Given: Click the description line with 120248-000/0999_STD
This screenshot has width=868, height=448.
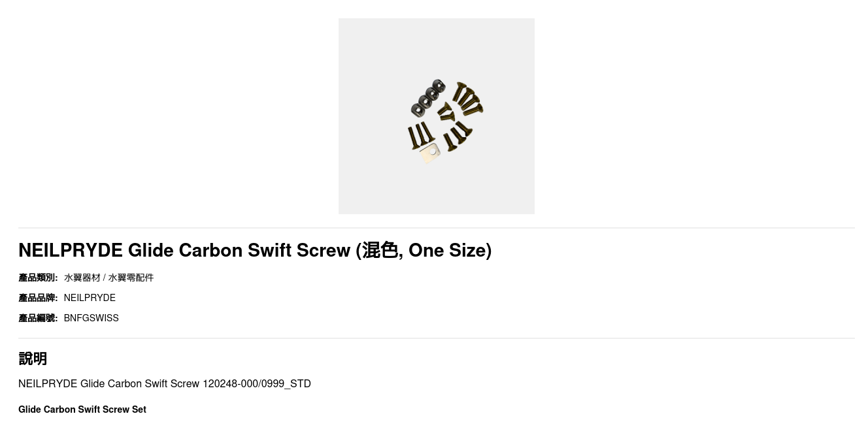Looking at the screenshot, I should click(164, 383).
